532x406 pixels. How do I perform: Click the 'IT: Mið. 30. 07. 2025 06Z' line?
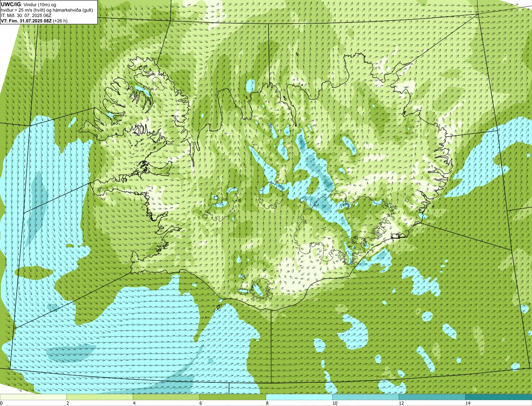(x=26, y=15)
